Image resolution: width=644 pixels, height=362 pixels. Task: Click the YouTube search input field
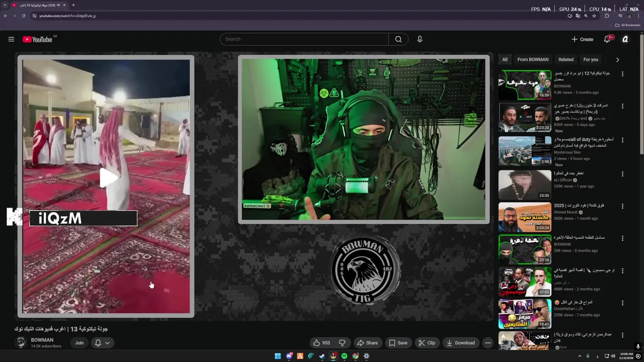pyautogui.click(x=304, y=39)
